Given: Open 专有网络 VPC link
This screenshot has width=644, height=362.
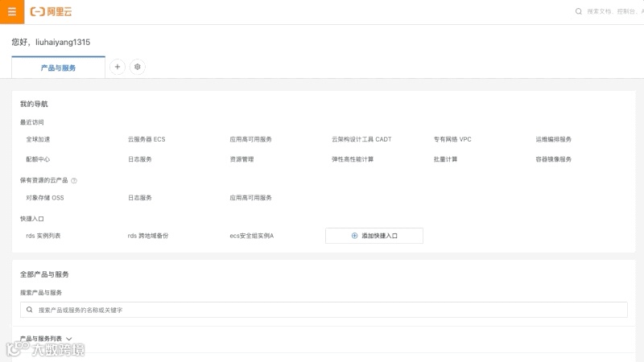Looking at the screenshot, I should 452,139.
